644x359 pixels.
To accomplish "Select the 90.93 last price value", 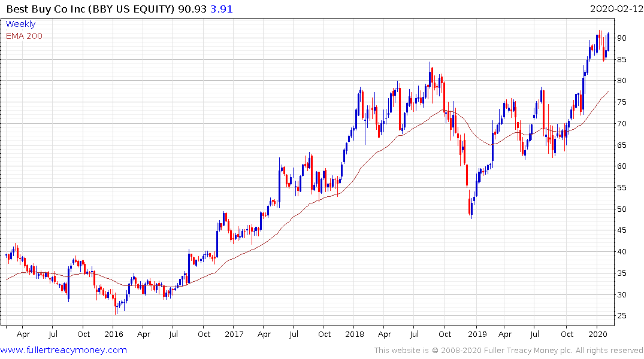I will (x=192, y=9).
